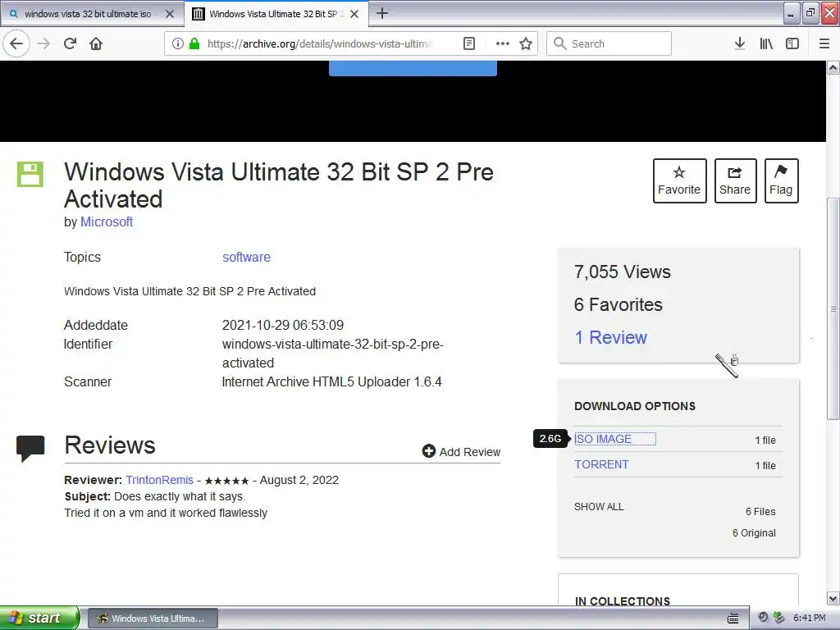Click SHOW ALL download files
840x630 pixels.
[599, 507]
